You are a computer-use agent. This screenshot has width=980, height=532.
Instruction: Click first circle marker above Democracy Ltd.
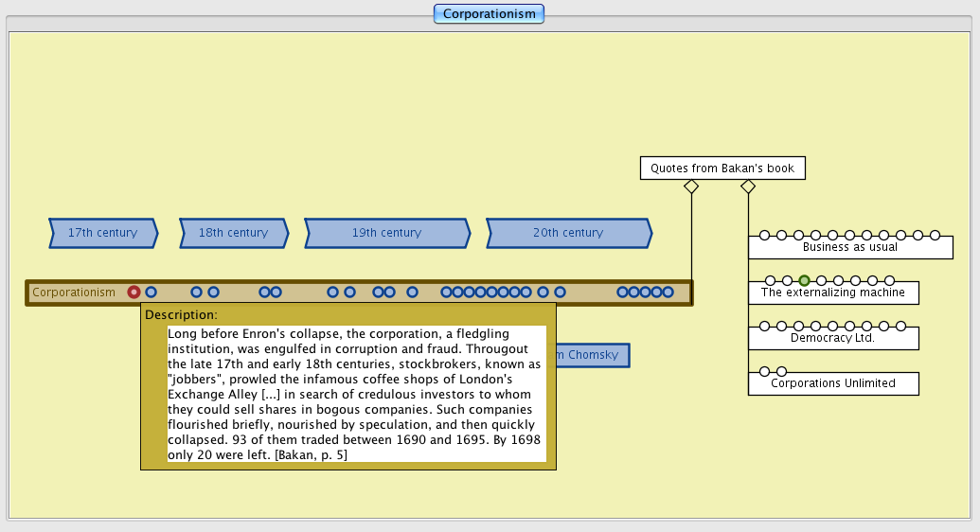click(764, 326)
